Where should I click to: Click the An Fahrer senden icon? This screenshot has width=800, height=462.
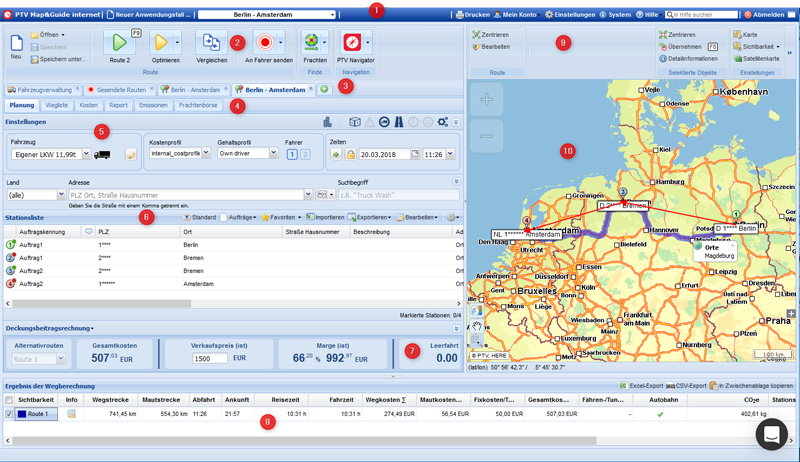click(264, 43)
